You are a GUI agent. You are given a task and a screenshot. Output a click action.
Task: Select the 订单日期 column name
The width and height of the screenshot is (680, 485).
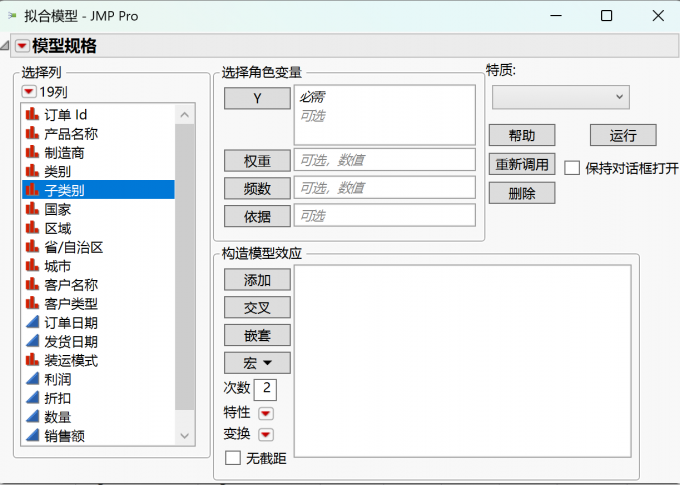pyautogui.click(x=71, y=322)
